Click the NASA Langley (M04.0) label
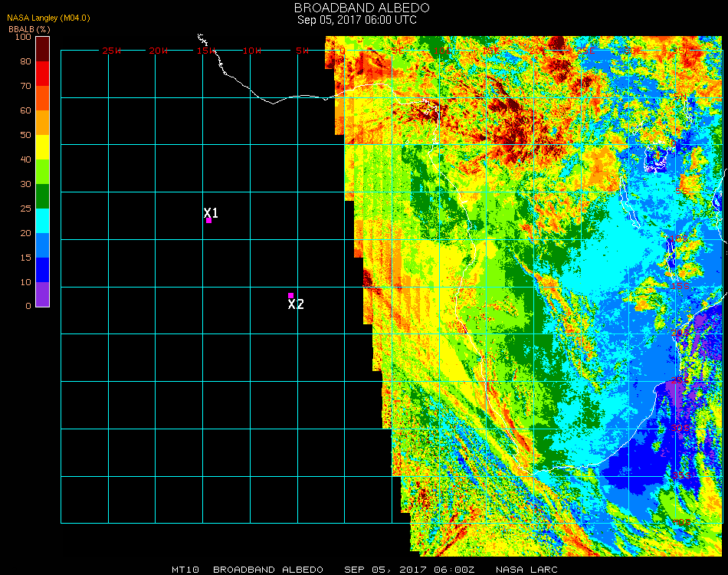 48,18
